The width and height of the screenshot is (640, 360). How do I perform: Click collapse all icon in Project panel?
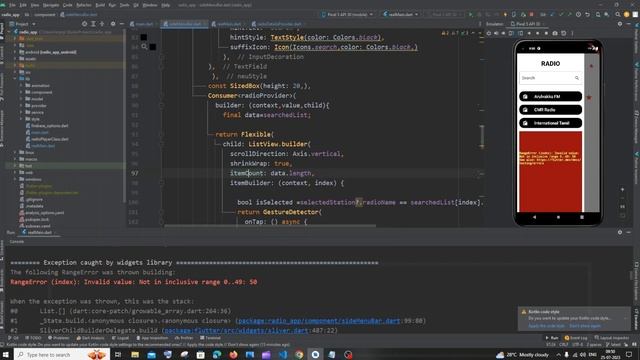102,24
